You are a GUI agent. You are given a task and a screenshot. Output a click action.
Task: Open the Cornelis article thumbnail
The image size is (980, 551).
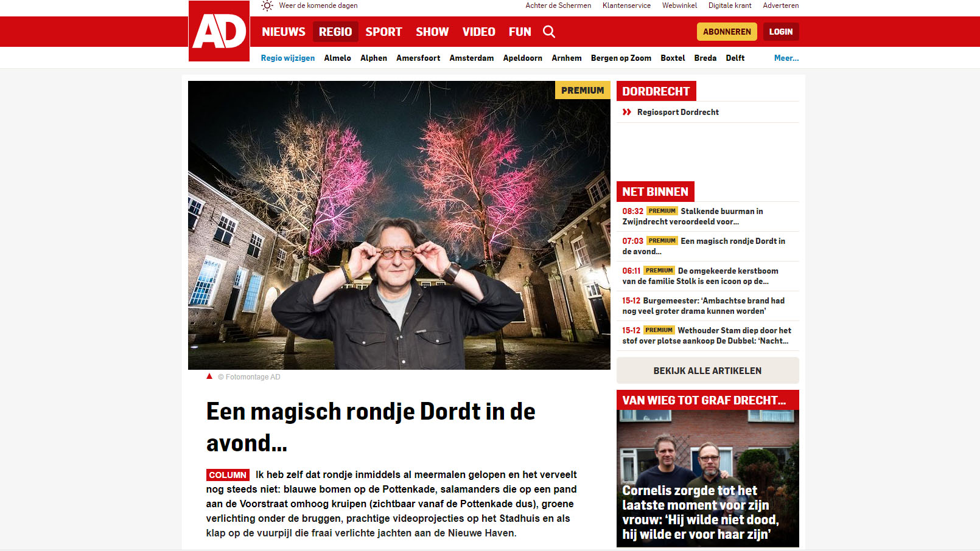pos(708,478)
